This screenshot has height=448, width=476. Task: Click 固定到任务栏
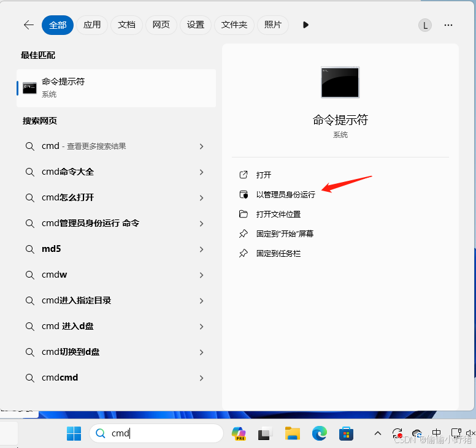278,253
